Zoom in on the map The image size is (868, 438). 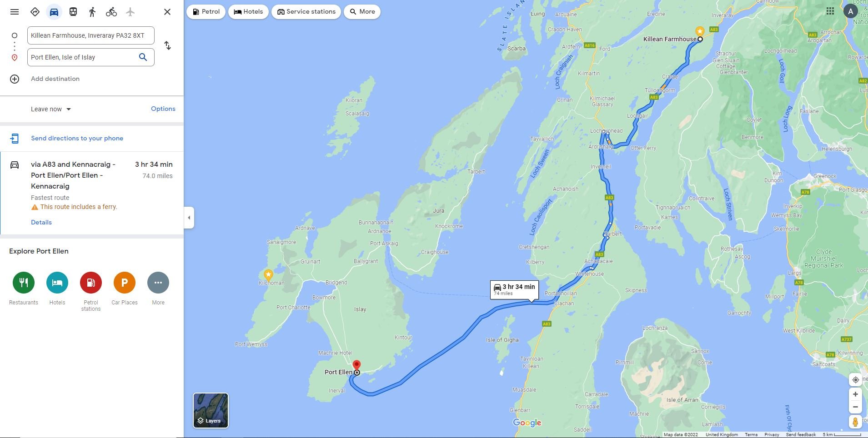tap(855, 394)
